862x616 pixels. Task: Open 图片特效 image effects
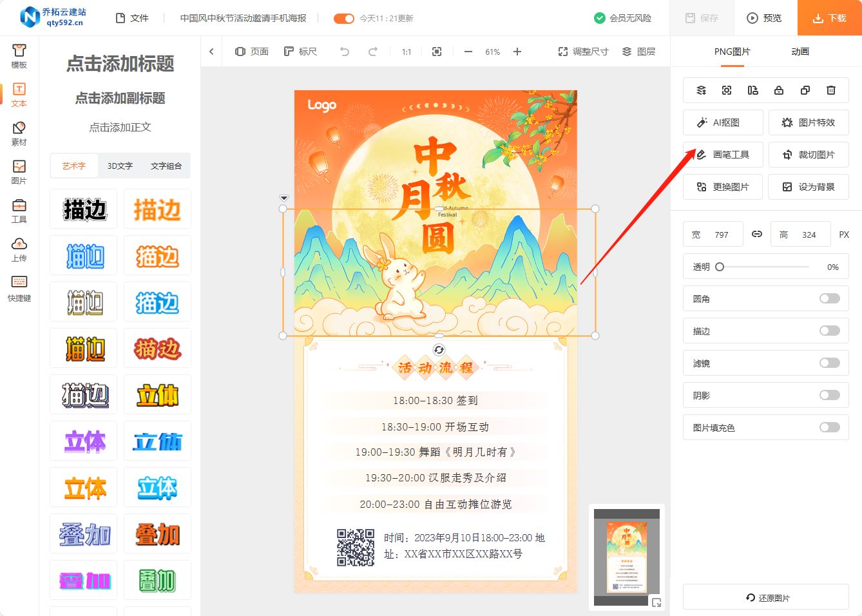(x=809, y=122)
